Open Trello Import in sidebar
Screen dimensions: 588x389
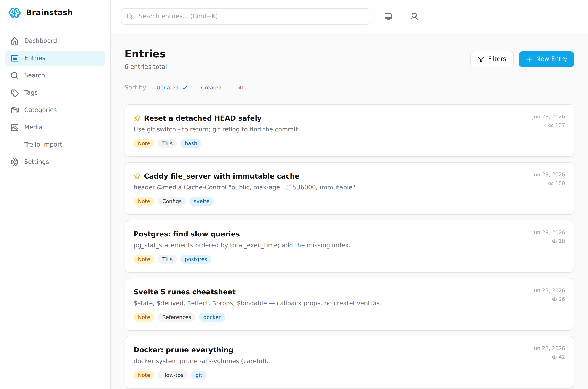[55, 145]
